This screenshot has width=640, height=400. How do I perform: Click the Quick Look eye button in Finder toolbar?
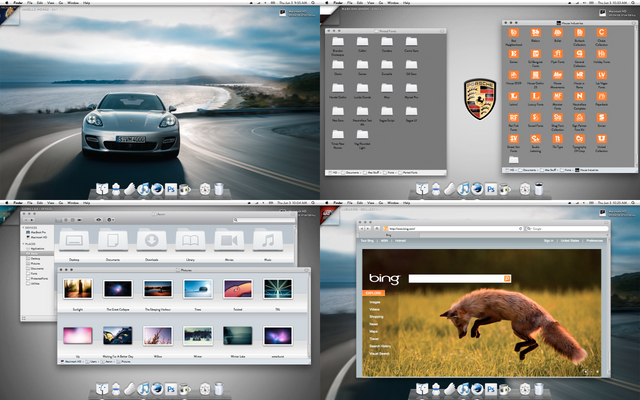click(98, 220)
